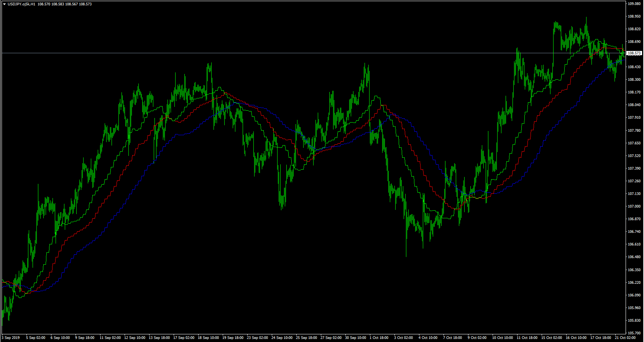The image size is (644, 342).
Task: Click the 1 Oct 18:00 time label
Action: click(379, 338)
